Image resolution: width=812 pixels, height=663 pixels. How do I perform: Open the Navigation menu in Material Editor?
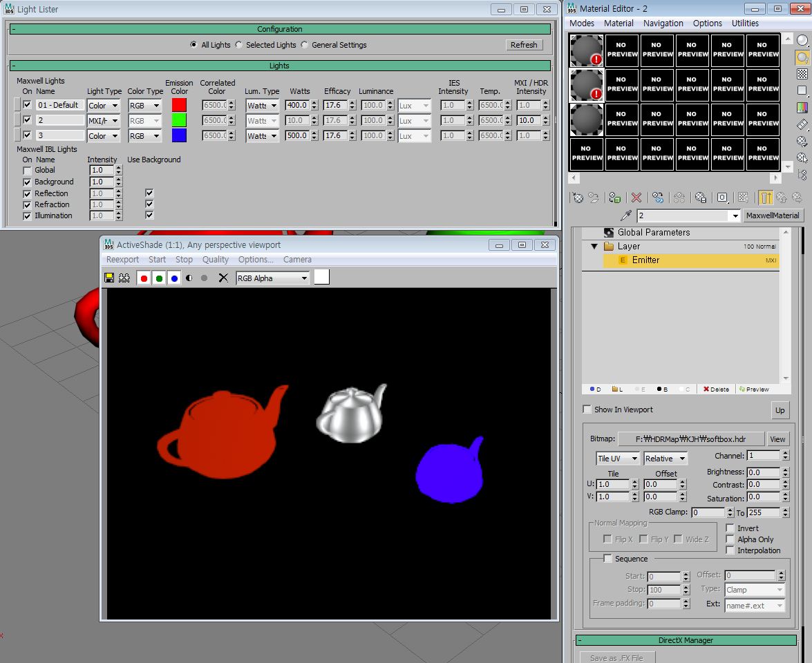pos(663,23)
